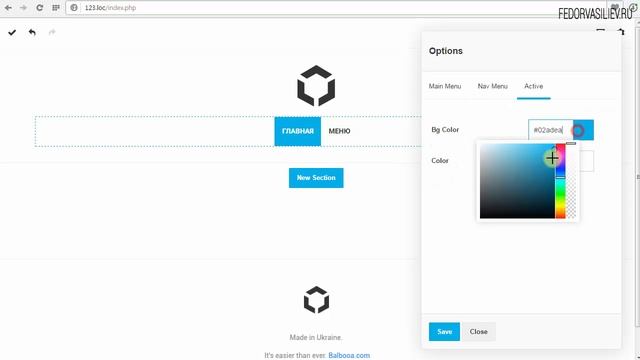This screenshot has width=640, height=360.
Task: Click the Color label
Action: [x=440, y=161]
